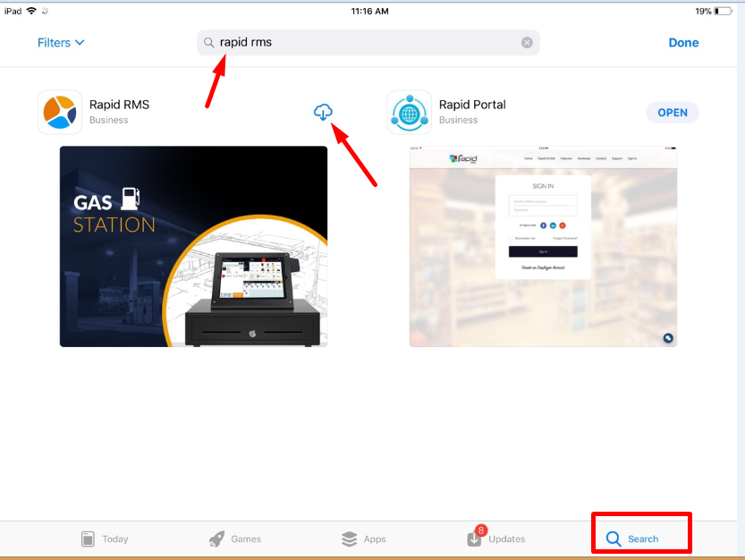Click the search field containing 'rapid rms'
The height and width of the screenshot is (560, 745).
[367, 43]
